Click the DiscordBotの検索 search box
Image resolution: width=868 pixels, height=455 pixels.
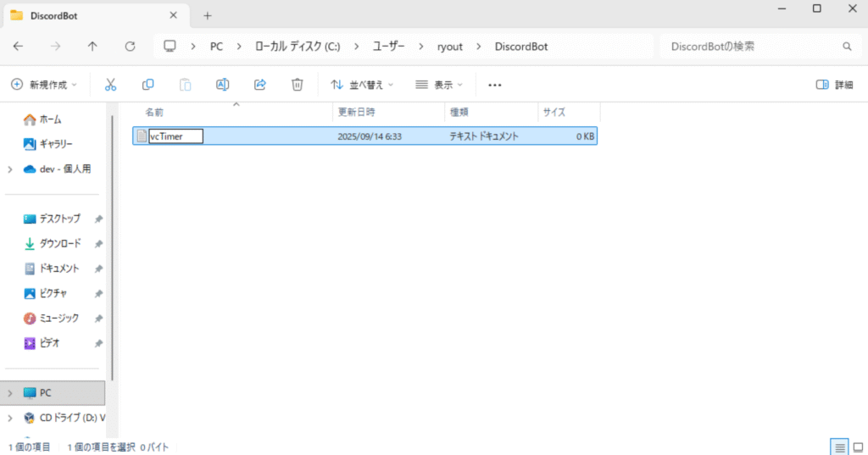point(750,47)
